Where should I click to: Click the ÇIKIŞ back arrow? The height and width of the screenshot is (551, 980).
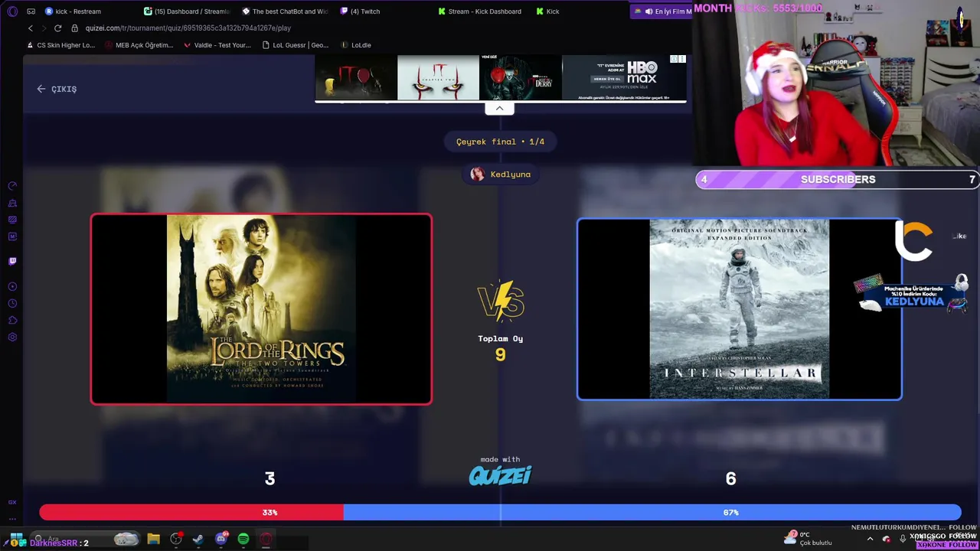click(x=41, y=89)
